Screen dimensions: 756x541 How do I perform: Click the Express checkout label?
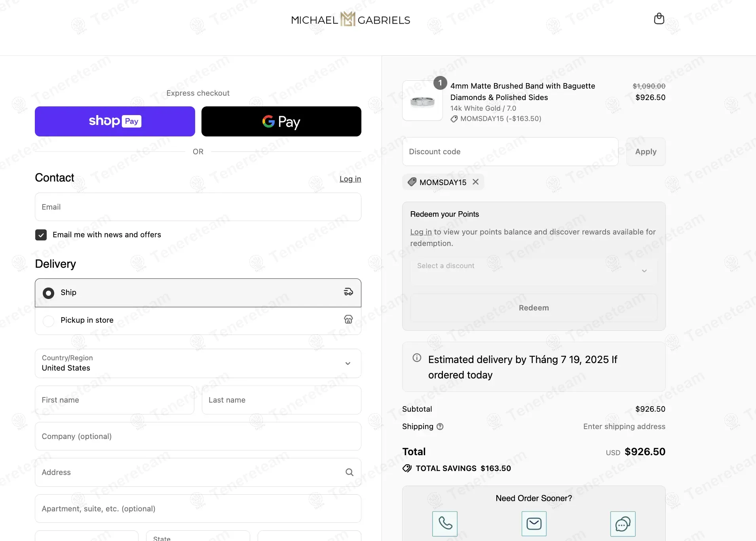[198, 93]
